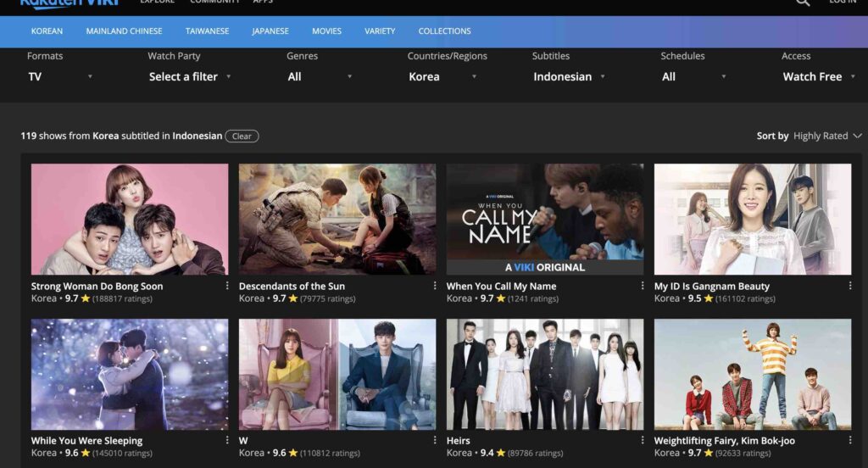Click Strong Woman Do Bong Soon poster thumbnail
This screenshot has width=868, height=468.
pyautogui.click(x=130, y=219)
